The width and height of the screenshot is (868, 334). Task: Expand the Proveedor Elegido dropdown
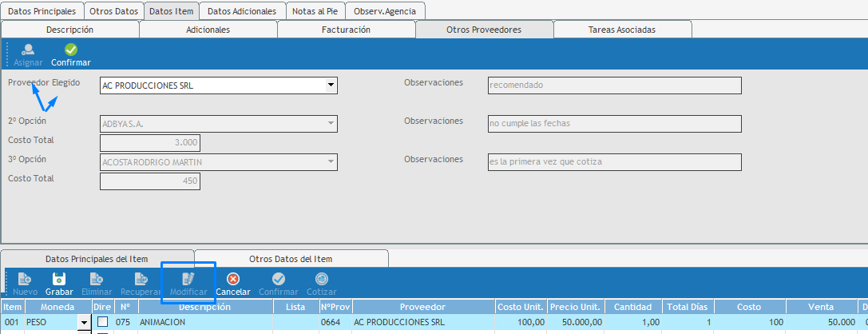point(331,85)
